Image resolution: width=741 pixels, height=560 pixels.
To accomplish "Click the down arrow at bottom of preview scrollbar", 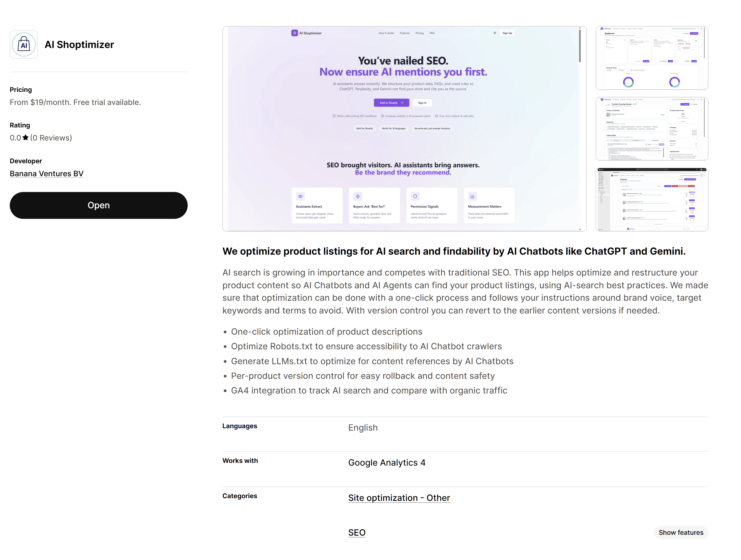I will [x=580, y=229].
